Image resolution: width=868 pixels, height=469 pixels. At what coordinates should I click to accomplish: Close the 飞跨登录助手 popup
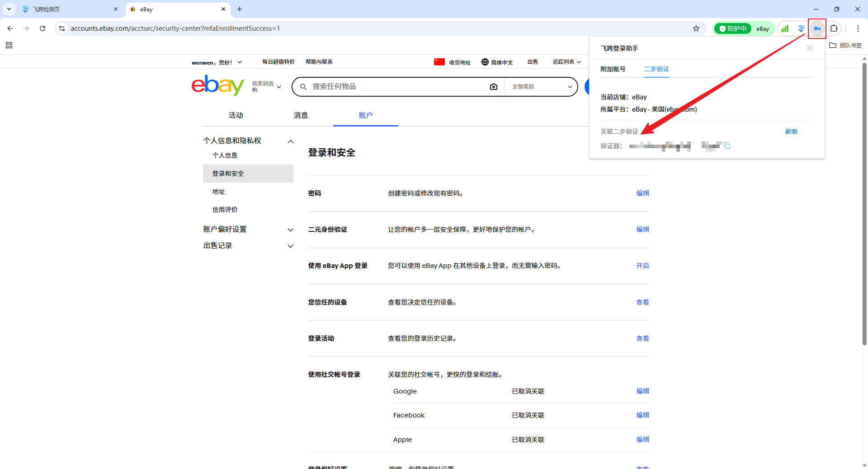pyautogui.click(x=810, y=48)
